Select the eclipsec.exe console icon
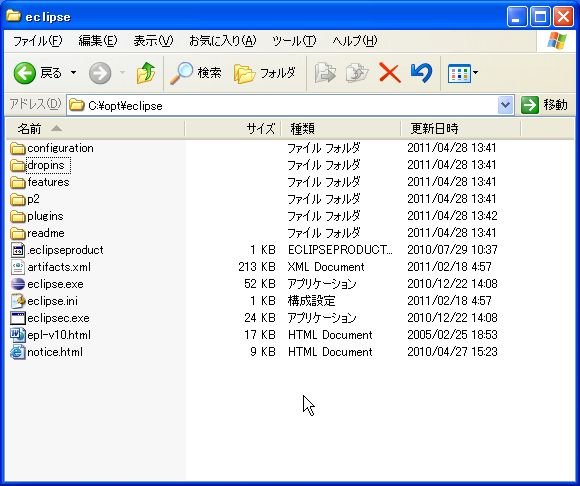 (18, 318)
